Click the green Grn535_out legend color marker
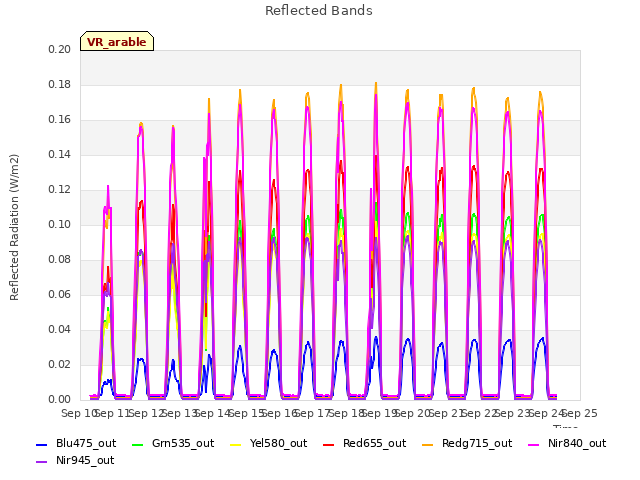This screenshot has width=640, height=480. (138, 444)
